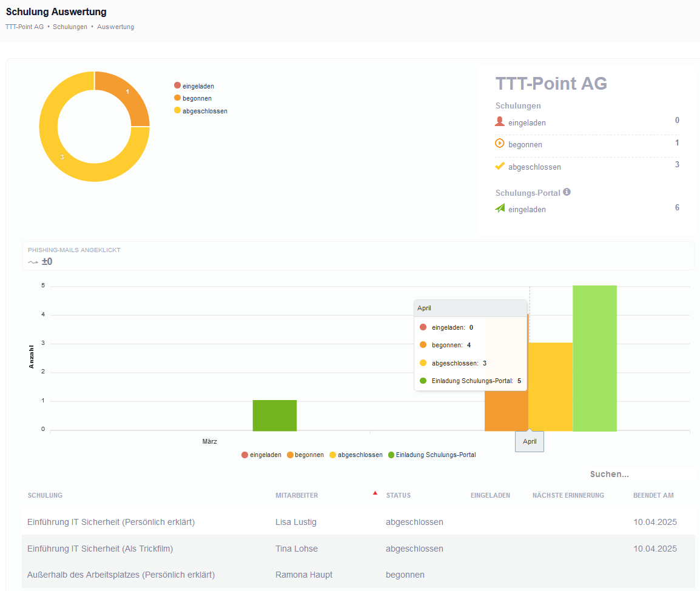Click the green paper plane icon
Image resolution: width=700 pixels, height=591 pixels.
500,209
